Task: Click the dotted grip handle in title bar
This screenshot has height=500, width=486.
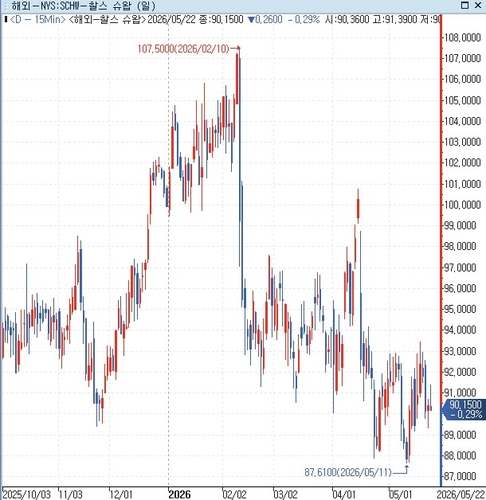Action: (x=5, y=5)
